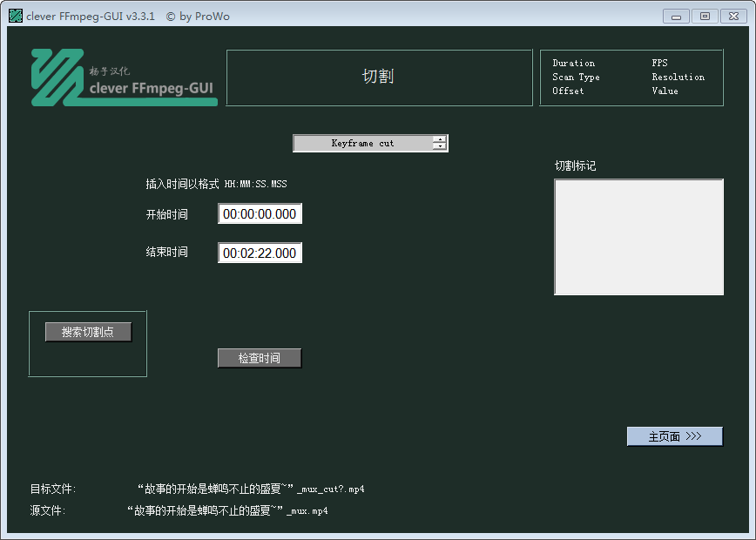The width and height of the screenshot is (756, 540).
Task: Click the Offset label
Action: coord(568,91)
